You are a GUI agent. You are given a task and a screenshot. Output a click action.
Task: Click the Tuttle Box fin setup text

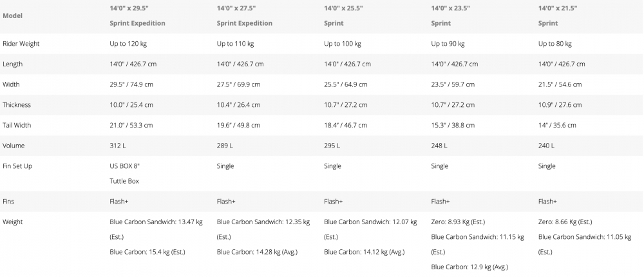pyautogui.click(x=124, y=181)
